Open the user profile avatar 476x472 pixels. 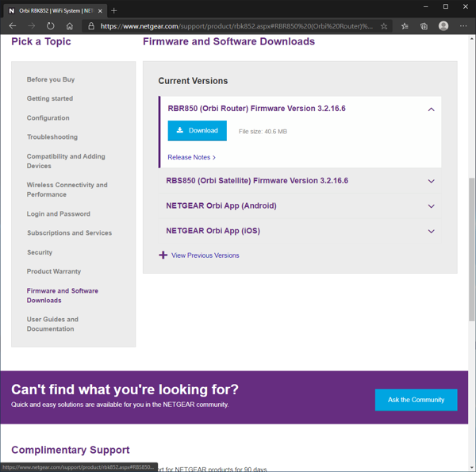(x=443, y=26)
